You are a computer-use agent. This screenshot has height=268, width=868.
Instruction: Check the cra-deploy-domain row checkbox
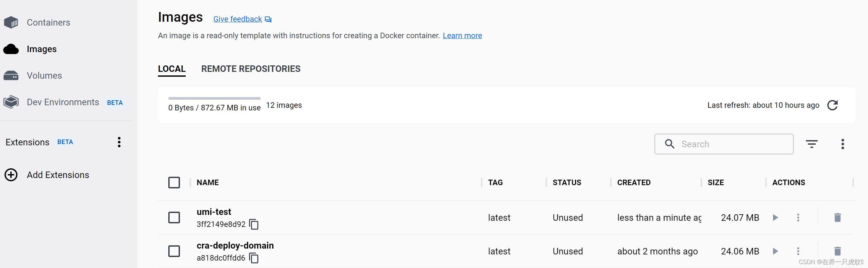(x=174, y=251)
